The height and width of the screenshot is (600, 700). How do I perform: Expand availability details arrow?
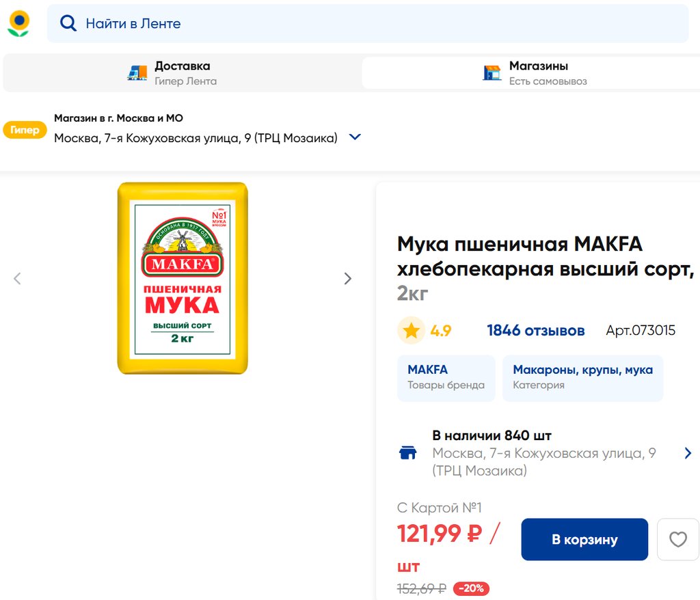[x=688, y=453]
